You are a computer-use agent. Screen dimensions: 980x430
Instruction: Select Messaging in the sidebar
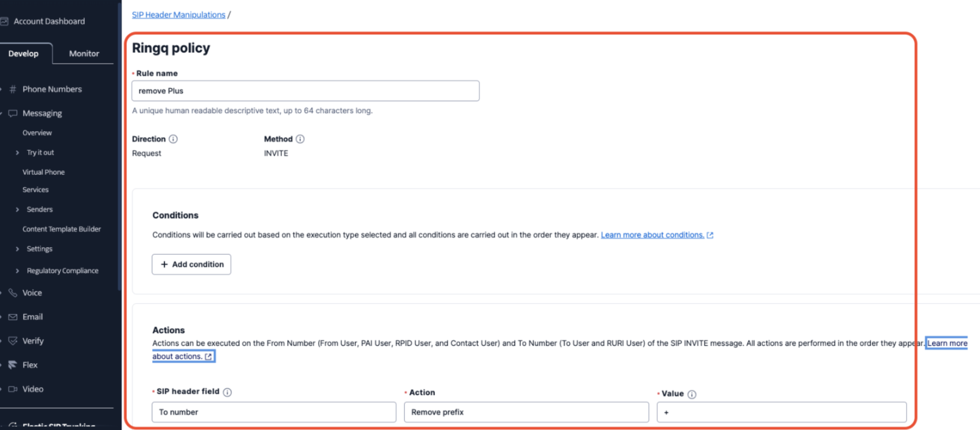(x=42, y=113)
